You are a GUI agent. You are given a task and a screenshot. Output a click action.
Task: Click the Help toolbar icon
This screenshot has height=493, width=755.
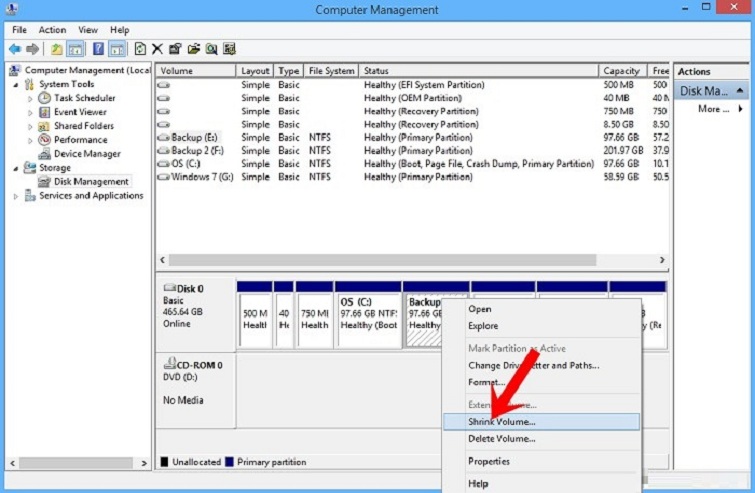[x=98, y=48]
